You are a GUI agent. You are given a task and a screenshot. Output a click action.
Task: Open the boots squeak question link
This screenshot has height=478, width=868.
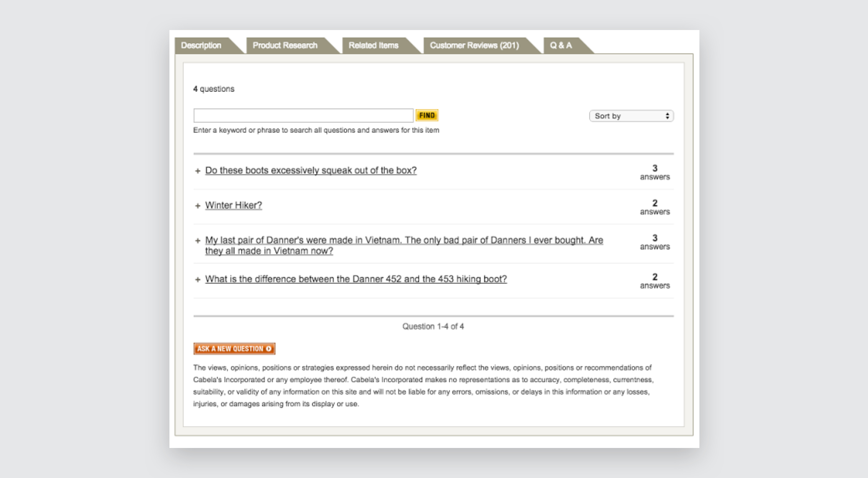tap(310, 170)
